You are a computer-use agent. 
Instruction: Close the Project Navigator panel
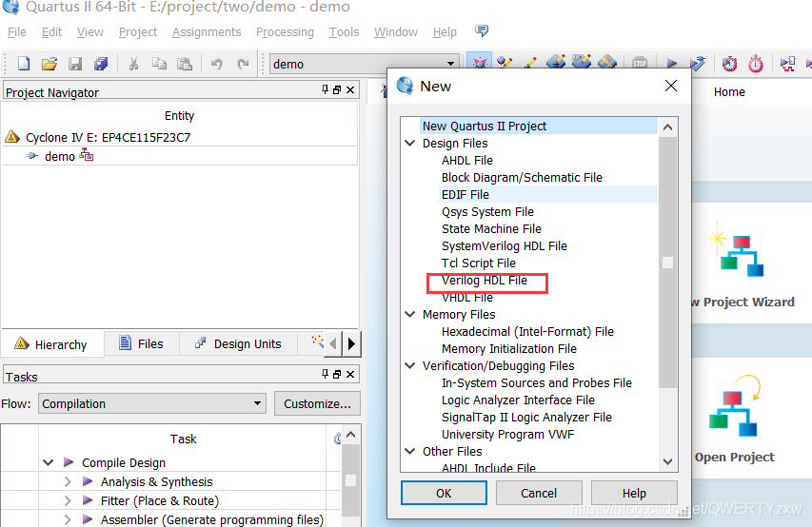click(x=350, y=90)
